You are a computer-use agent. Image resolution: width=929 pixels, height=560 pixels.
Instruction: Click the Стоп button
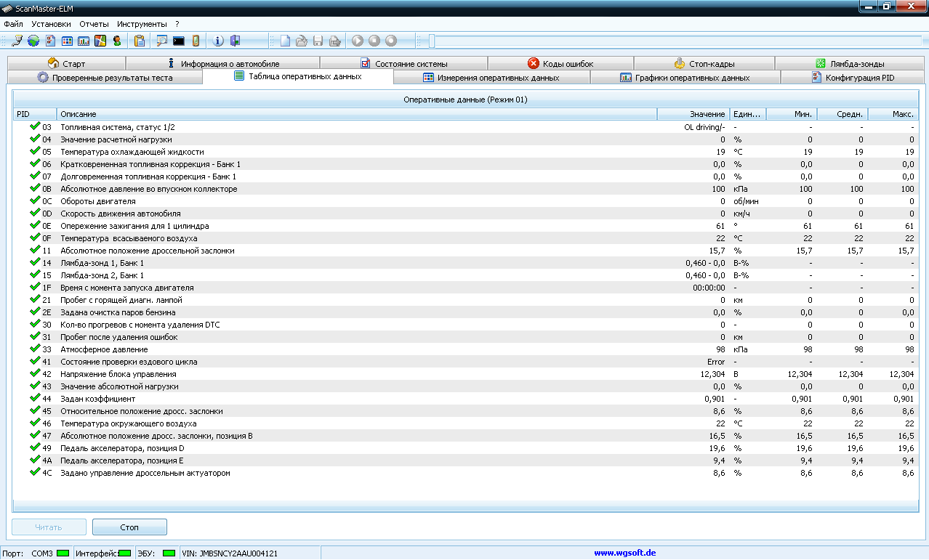129,527
